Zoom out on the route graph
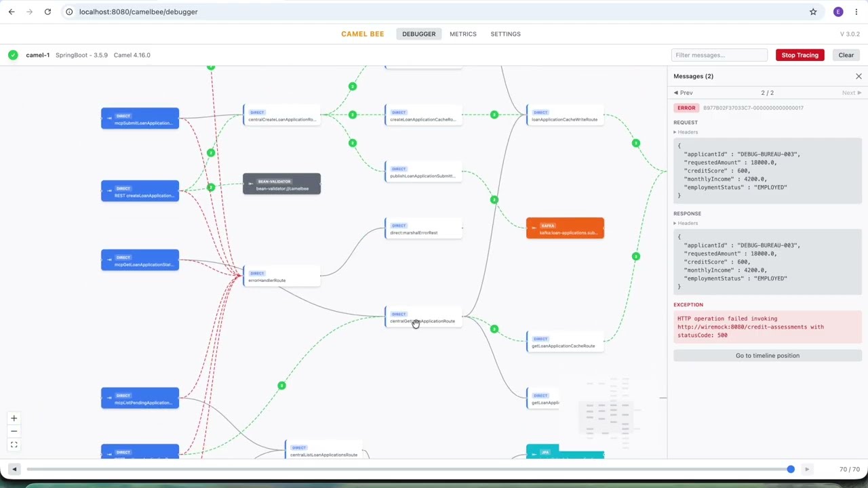Screen dimensions: 868x488 [14, 431]
